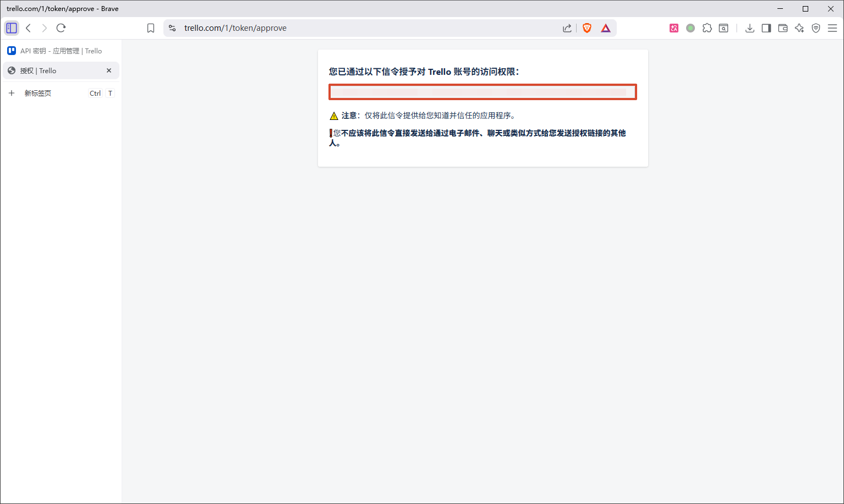This screenshot has width=844, height=504.
Task: Open the Brave hamburger main menu
Action: pyautogui.click(x=832, y=28)
